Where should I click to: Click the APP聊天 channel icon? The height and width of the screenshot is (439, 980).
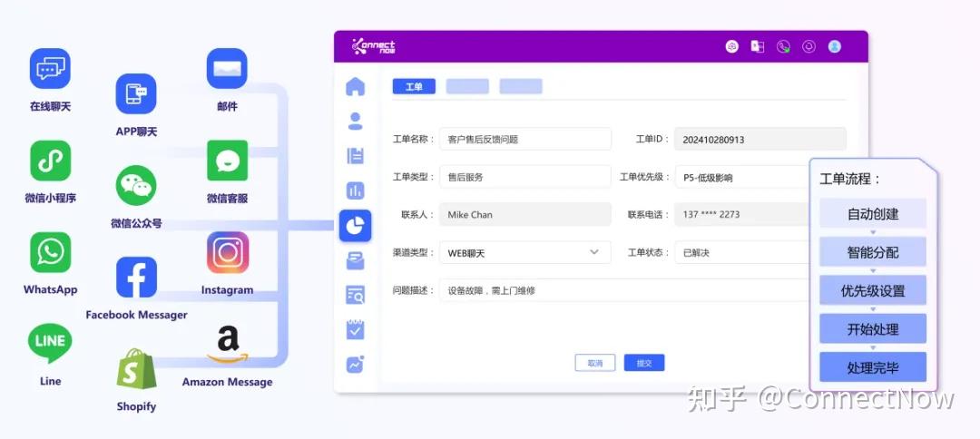135,93
